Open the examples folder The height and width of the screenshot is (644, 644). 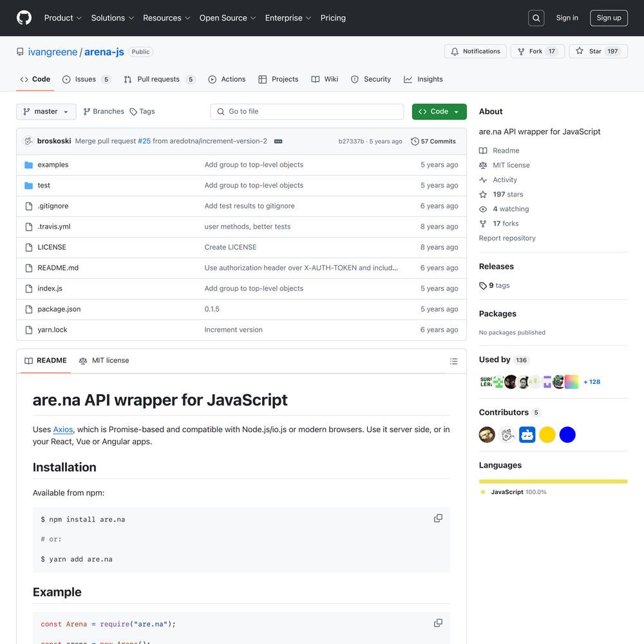tap(53, 165)
